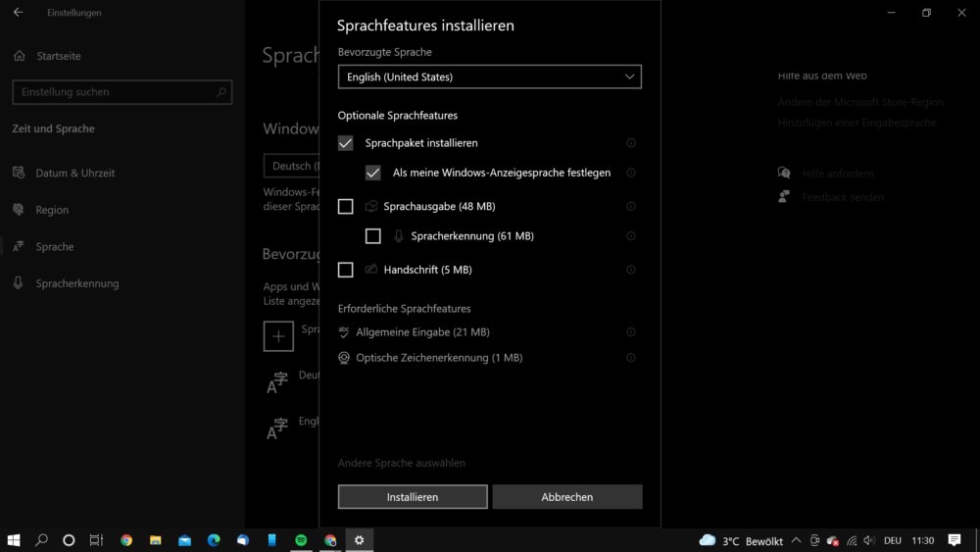Tick the Handschrift (5 MB) checkbox
Image resolution: width=980 pixels, height=552 pixels.
coord(346,270)
